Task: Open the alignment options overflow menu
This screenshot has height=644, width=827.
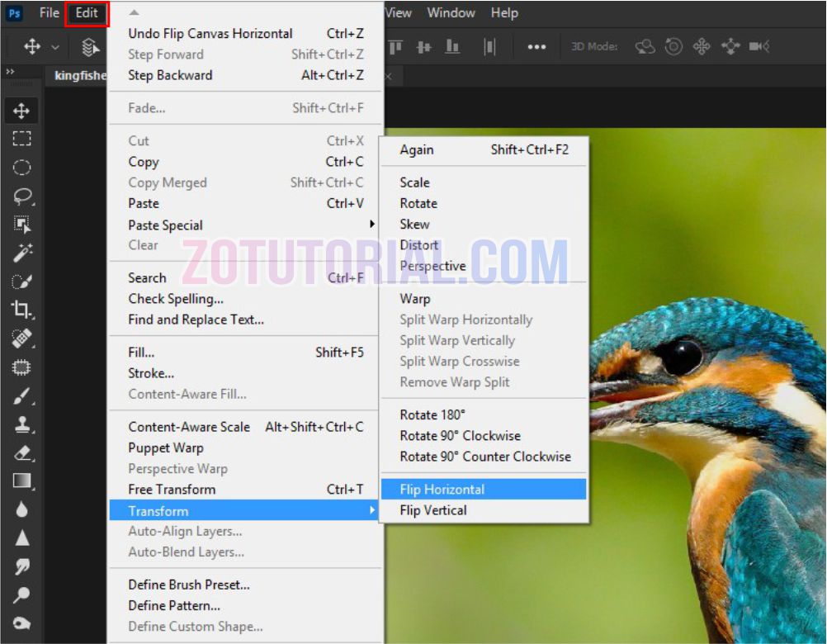Action: (x=536, y=47)
